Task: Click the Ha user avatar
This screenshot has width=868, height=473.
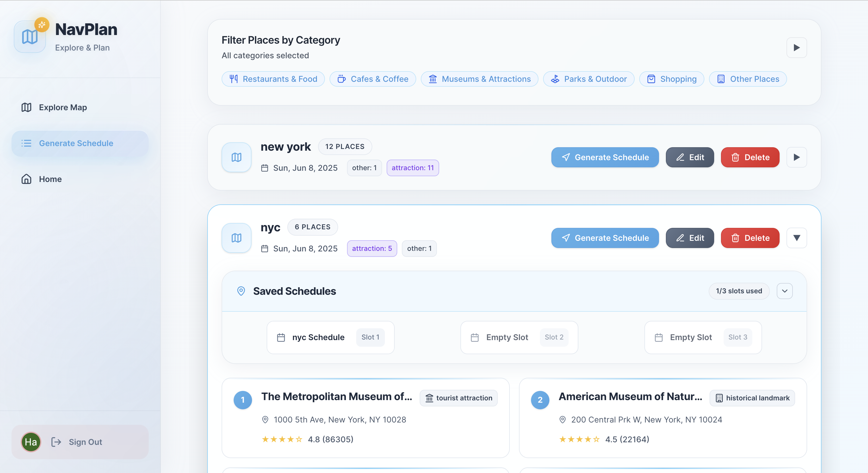Action: click(x=31, y=442)
